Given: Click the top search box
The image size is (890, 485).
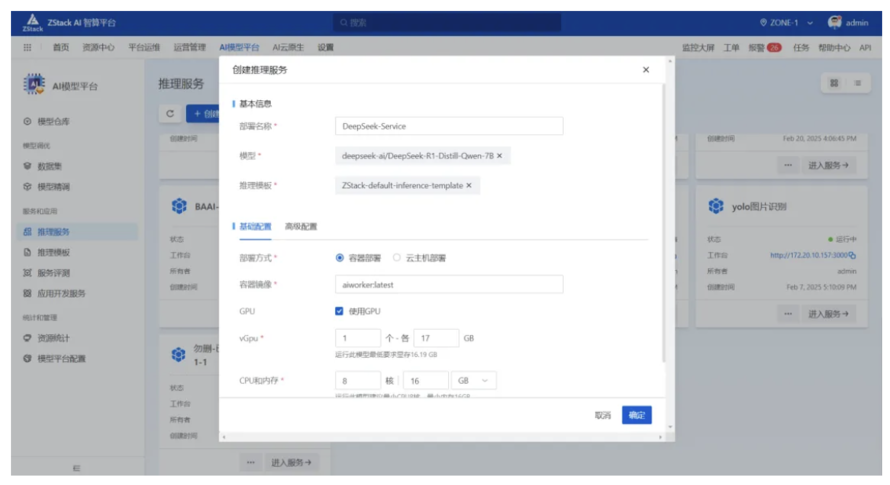Looking at the screenshot, I should (x=447, y=23).
